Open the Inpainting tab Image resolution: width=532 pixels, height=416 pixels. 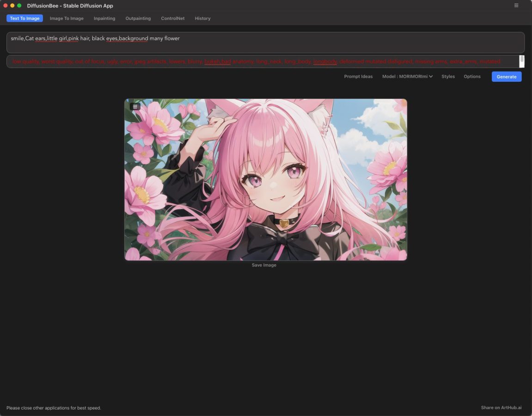coord(104,18)
